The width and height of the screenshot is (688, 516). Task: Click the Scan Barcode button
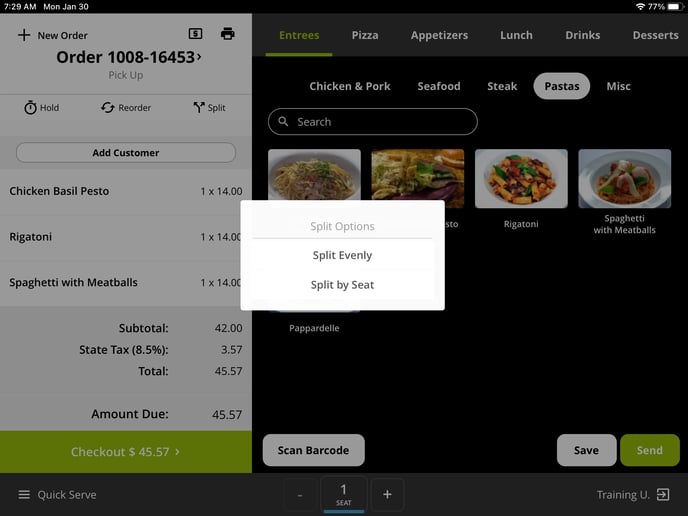313,450
